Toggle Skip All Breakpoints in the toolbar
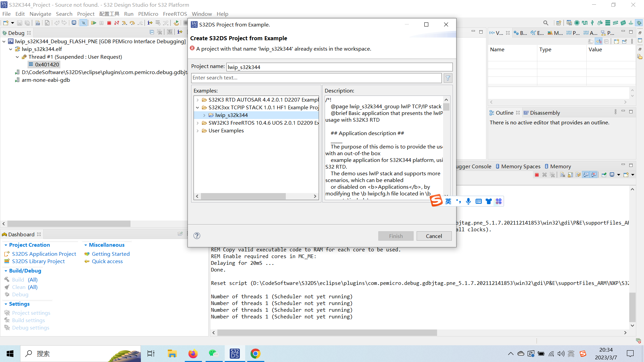The height and width of the screenshot is (362, 644). pos(84,23)
